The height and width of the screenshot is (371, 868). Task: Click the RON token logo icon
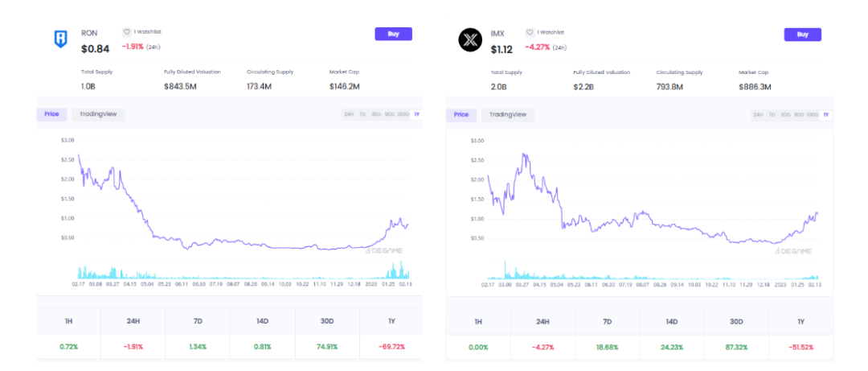coord(60,39)
